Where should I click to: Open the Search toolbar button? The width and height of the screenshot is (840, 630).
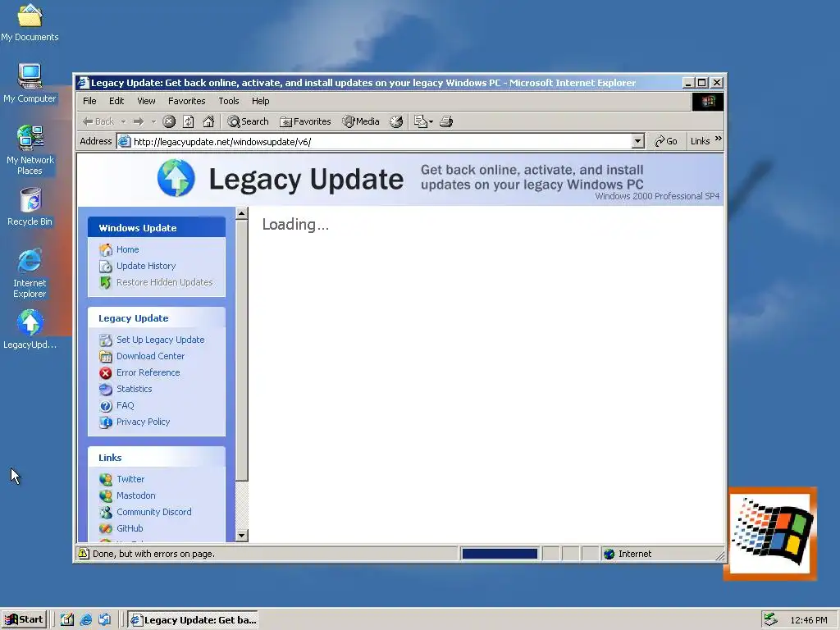[248, 121]
